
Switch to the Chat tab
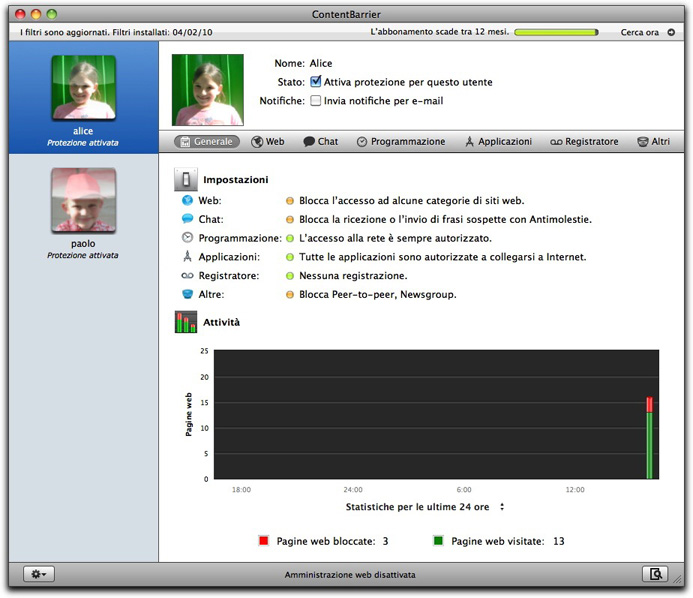(320, 141)
